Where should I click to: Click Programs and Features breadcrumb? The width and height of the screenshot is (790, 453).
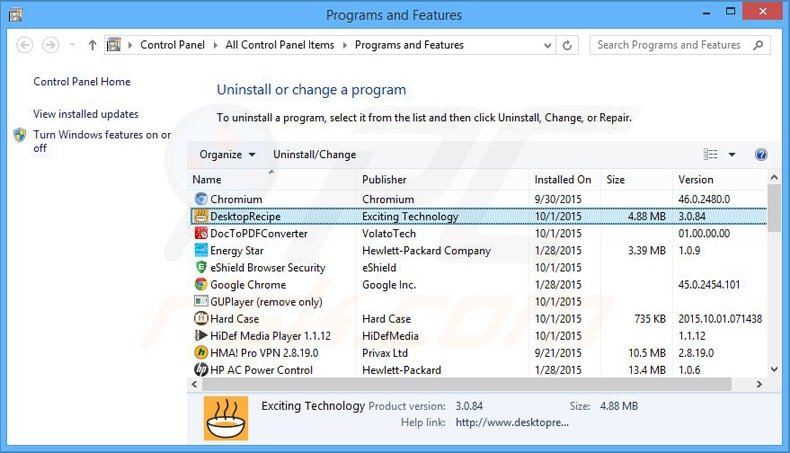coord(409,45)
